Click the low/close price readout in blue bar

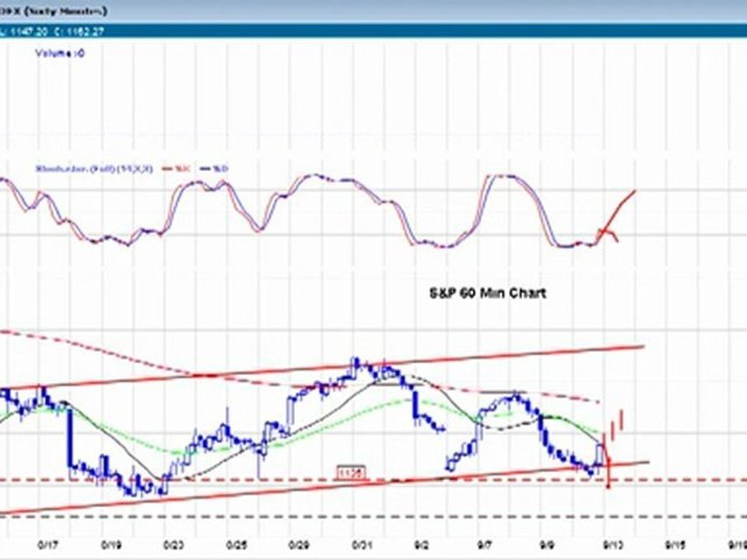(51, 31)
